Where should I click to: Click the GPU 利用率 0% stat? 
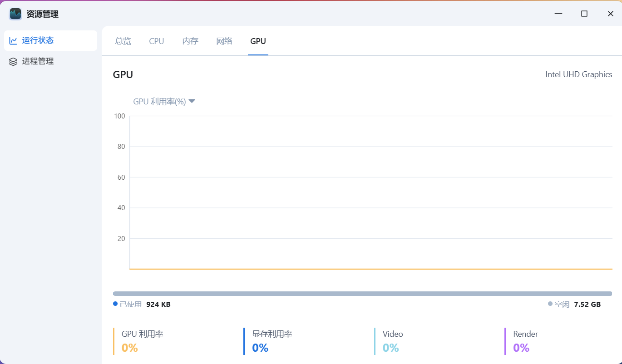pos(130,348)
